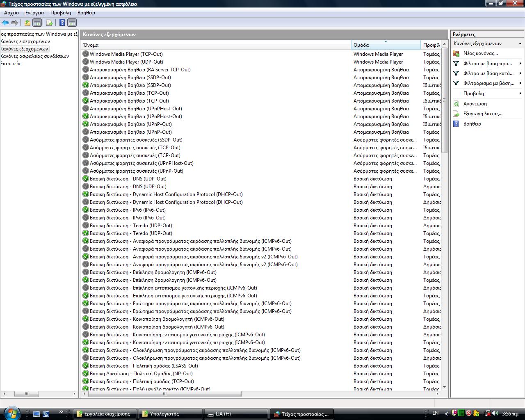Click the EN language indicator in taskbar

tap(436, 413)
